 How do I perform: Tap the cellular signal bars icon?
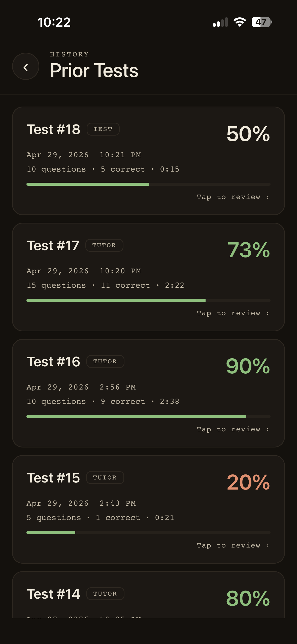[x=220, y=22]
